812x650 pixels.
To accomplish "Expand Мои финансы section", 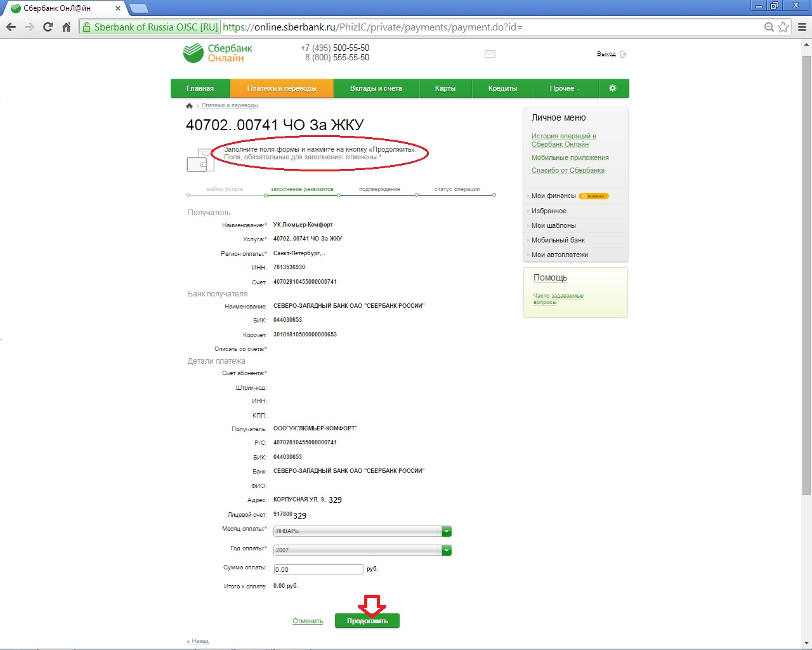I will tap(554, 196).
